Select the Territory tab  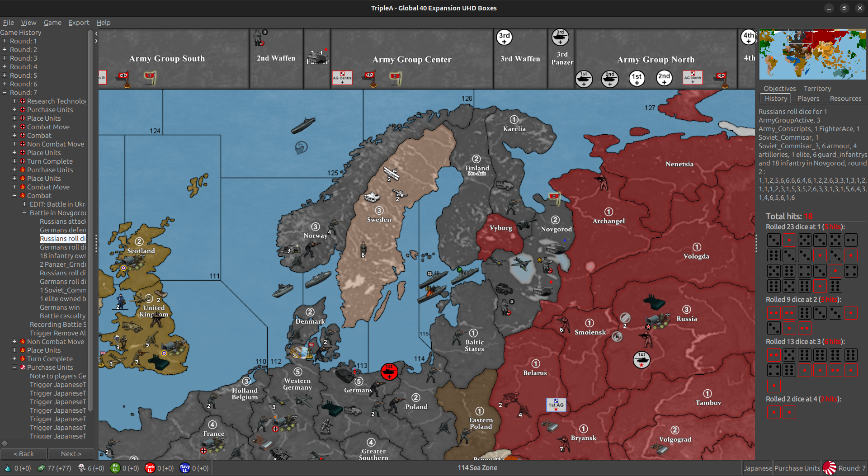tap(816, 89)
